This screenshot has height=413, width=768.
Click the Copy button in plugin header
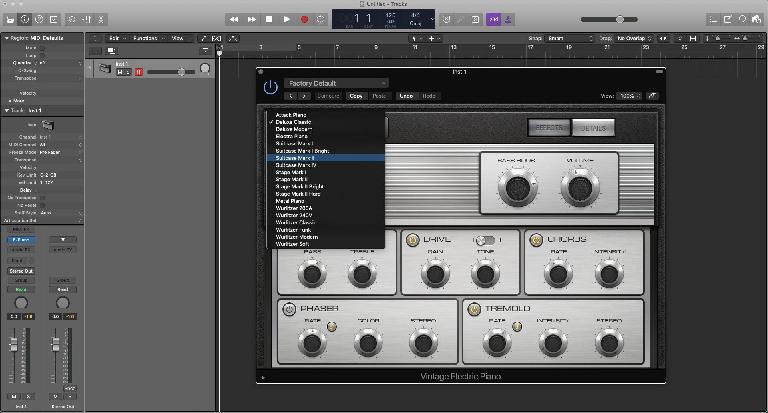(356, 96)
